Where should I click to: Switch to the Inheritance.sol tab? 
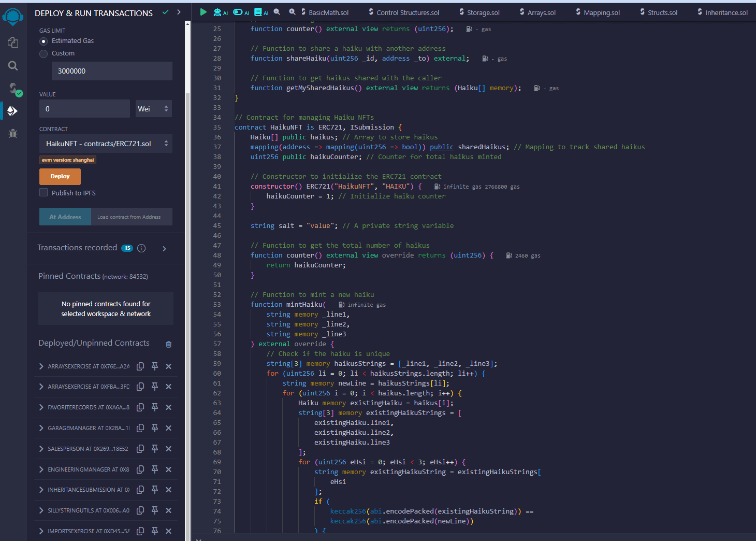pos(723,12)
